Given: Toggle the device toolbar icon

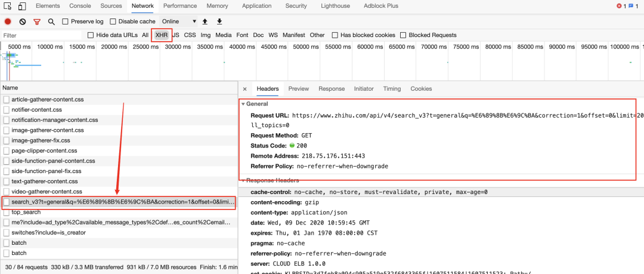Looking at the screenshot, I should (x=21, y=6).
